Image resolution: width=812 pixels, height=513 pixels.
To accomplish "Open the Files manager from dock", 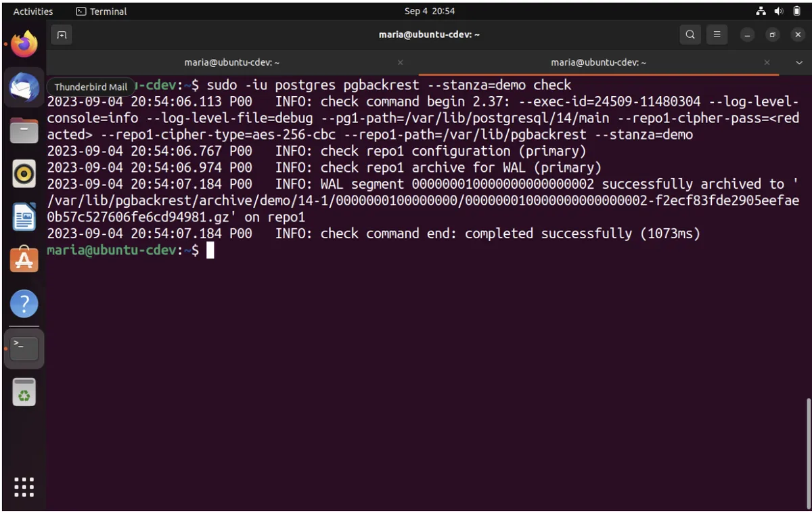I will 24,130.
